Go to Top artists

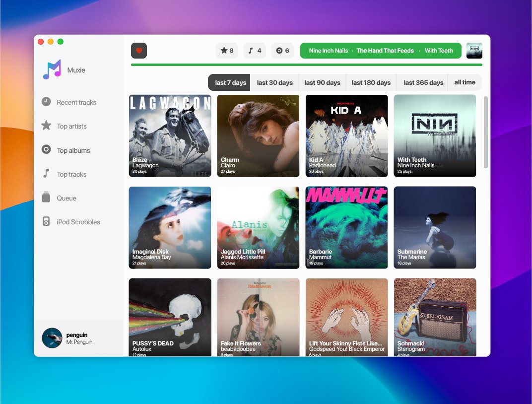pos(71,126)
